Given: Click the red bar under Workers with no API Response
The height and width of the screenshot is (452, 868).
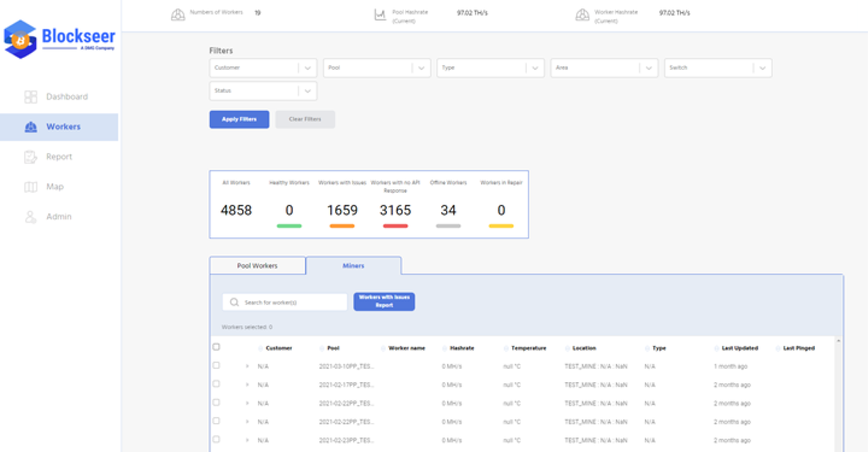Looking at the screenshot, I should point(395,226).
